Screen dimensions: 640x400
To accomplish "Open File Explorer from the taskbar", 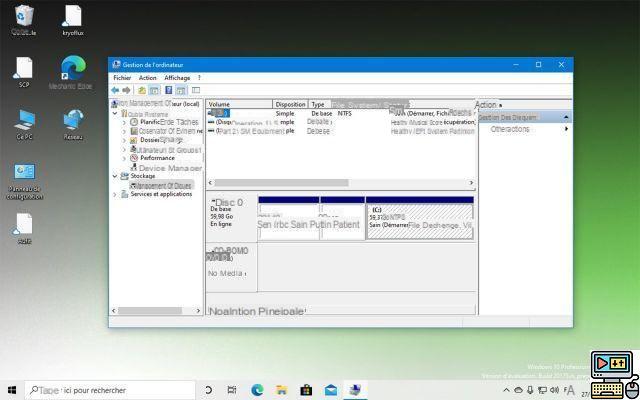I will pos(282,390).
